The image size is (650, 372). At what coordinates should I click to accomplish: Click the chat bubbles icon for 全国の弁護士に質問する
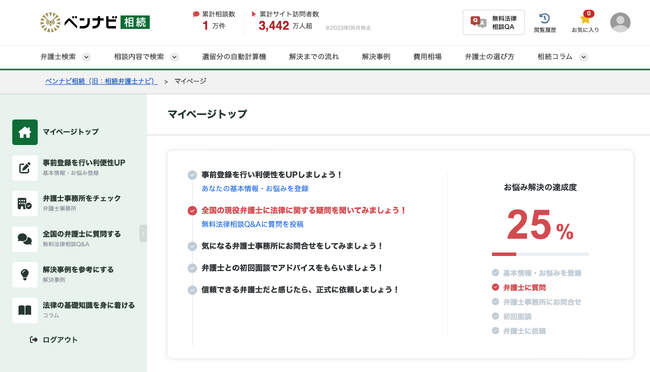pos(25,239)
